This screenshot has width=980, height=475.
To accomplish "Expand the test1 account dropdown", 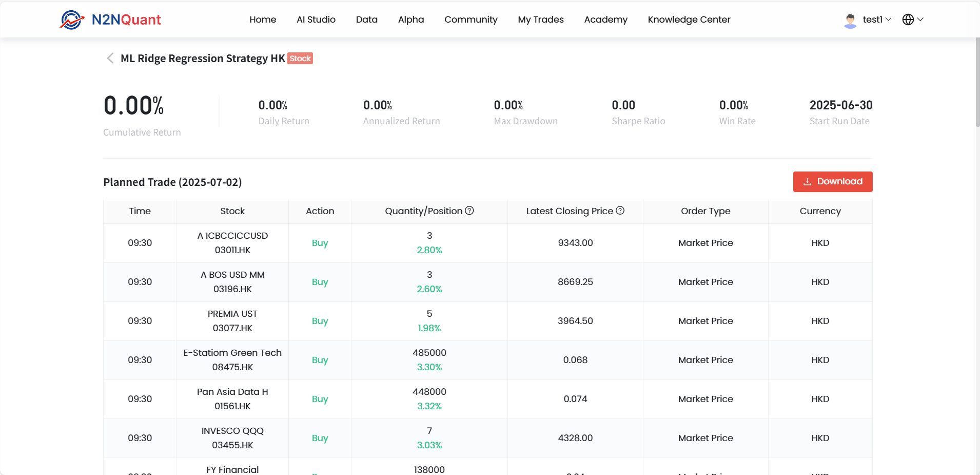I will click(877, 20).
